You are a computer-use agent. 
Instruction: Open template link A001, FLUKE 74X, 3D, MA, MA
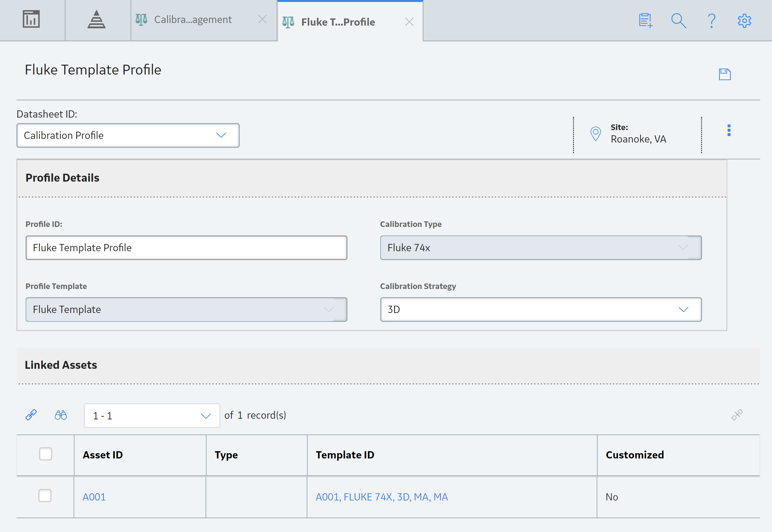382,497
